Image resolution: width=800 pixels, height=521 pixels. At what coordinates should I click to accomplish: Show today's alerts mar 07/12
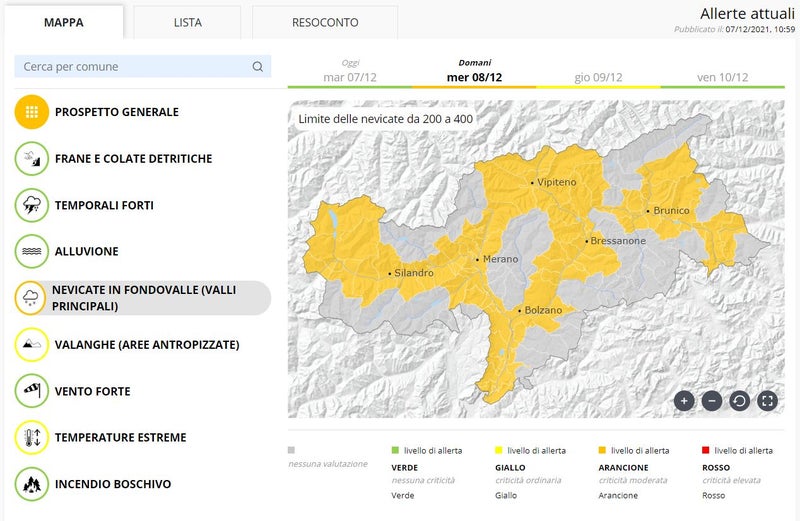(x=349, y=77)
